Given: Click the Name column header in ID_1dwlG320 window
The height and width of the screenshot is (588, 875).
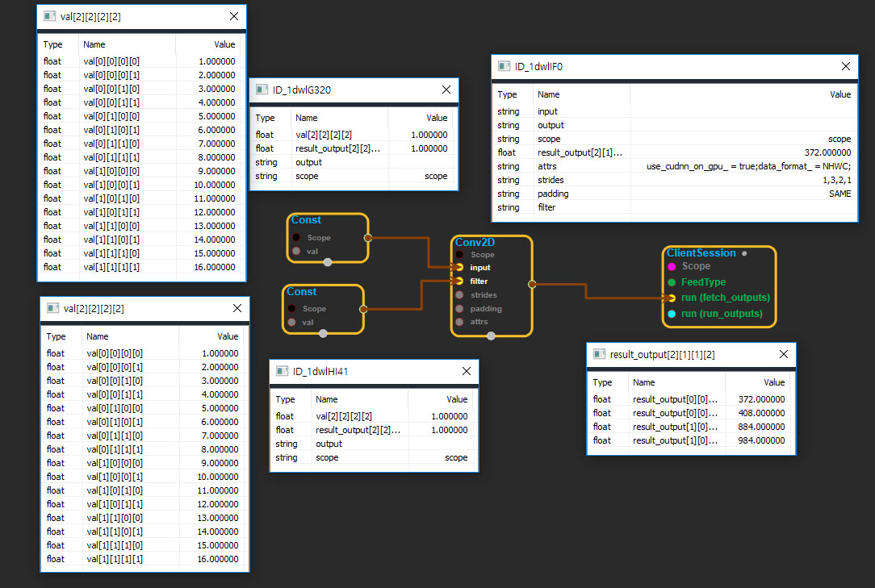Looking at the screenshot, I should 307,118.
